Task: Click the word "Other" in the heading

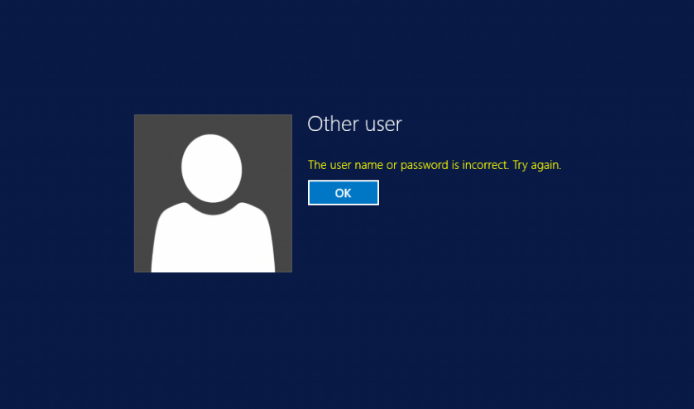Action: coord(332,124)
